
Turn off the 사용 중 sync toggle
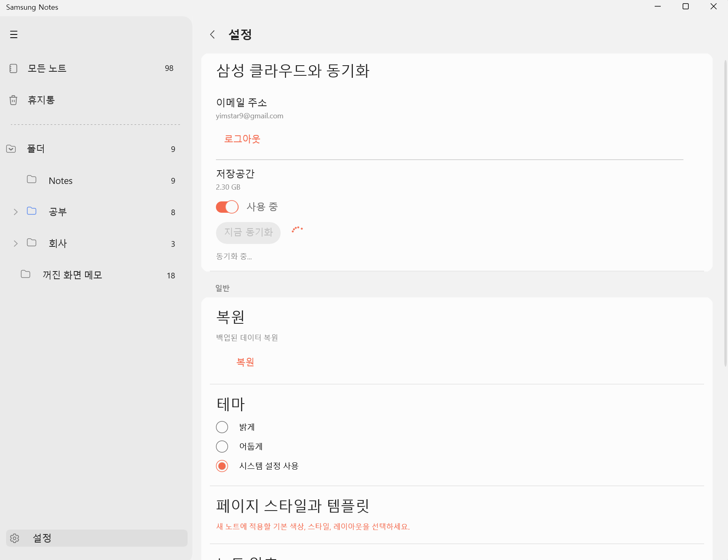tap(227, 207)
